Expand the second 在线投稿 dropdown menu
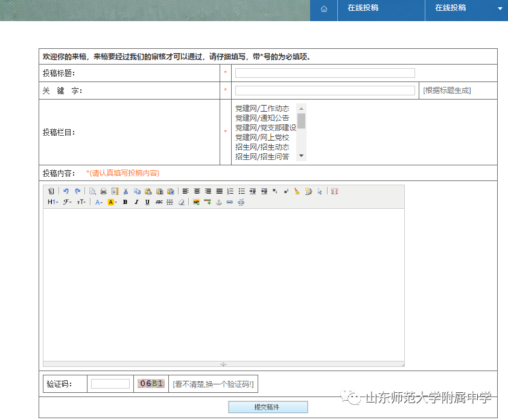 click(500, 8)
